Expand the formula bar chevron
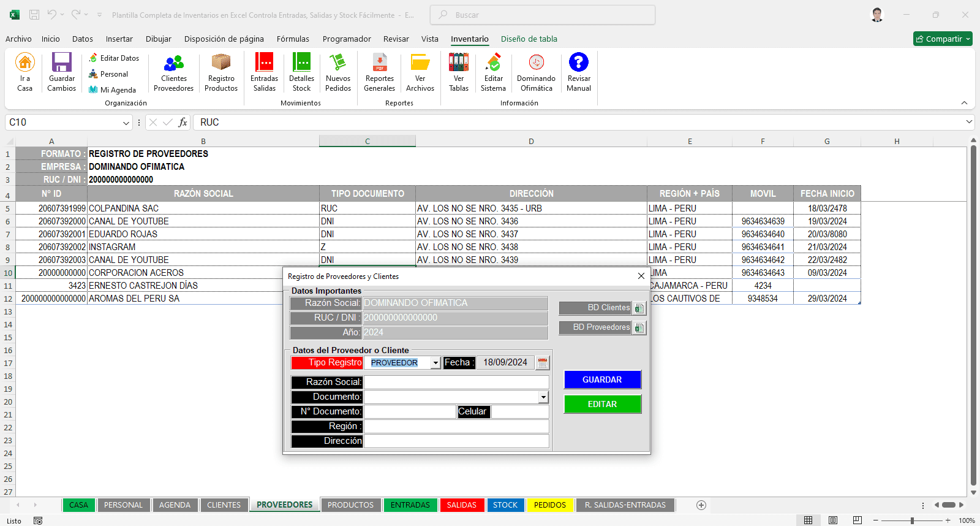 point(969,122)
